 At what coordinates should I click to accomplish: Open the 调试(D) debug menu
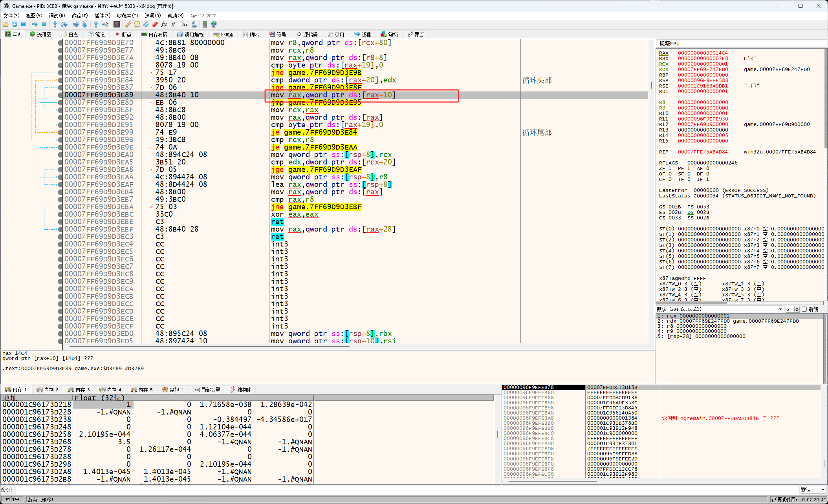57,16
